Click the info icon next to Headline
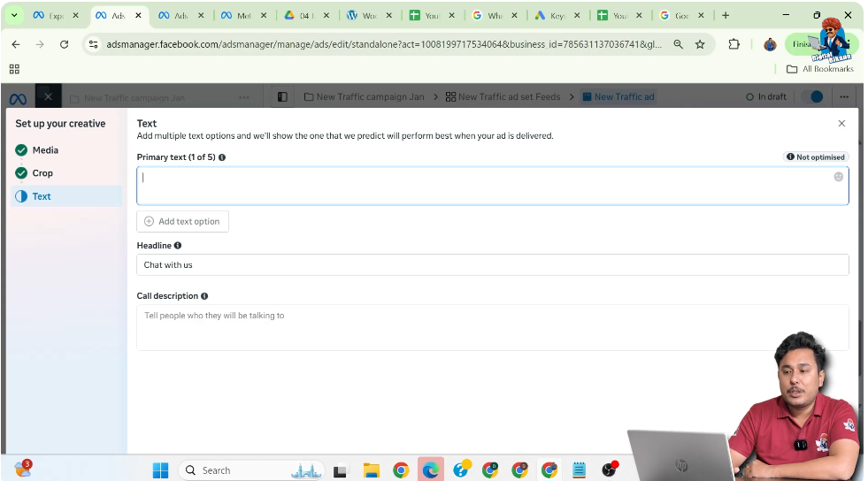This screenshot has width=868, height=481. click(178, 246)
